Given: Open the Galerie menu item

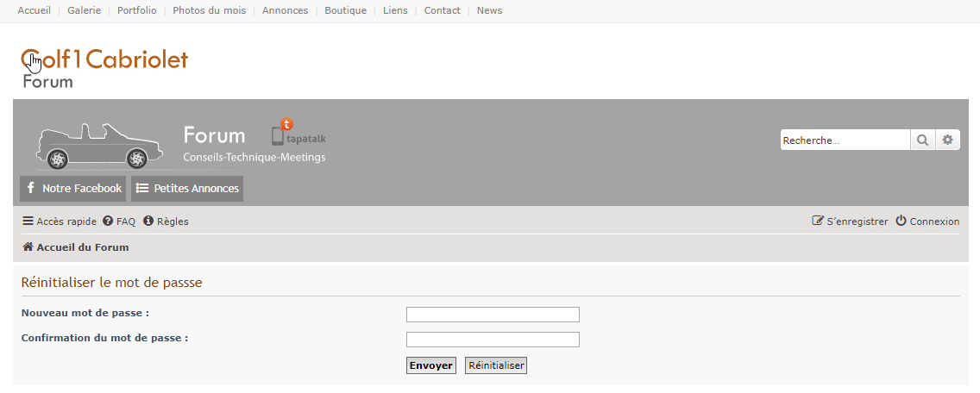Looking at the screenshot, I should (84, 10).
